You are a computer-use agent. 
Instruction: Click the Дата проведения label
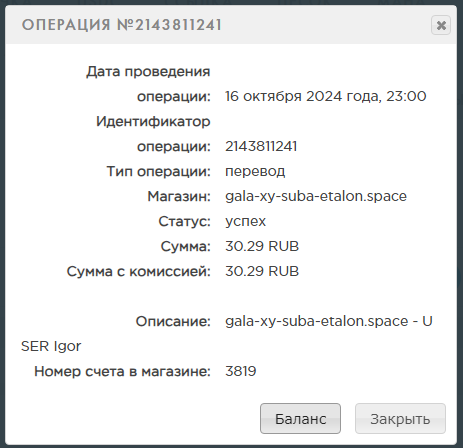tap(148, 72)
